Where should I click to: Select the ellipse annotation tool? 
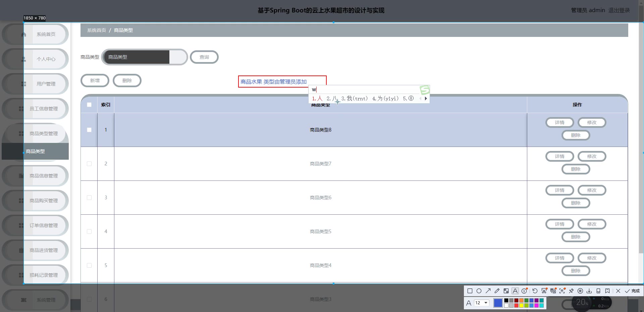pyautogui.click(x=479, y=291)
